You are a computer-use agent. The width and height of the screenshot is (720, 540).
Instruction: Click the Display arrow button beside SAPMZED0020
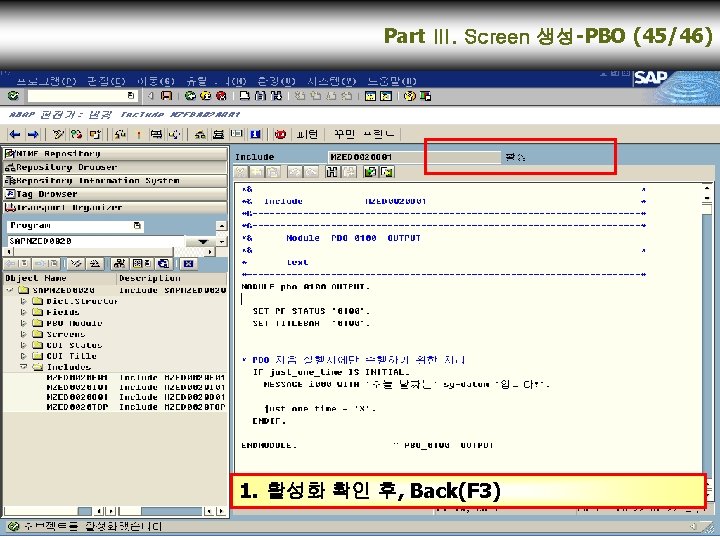[x=202, y=241]
